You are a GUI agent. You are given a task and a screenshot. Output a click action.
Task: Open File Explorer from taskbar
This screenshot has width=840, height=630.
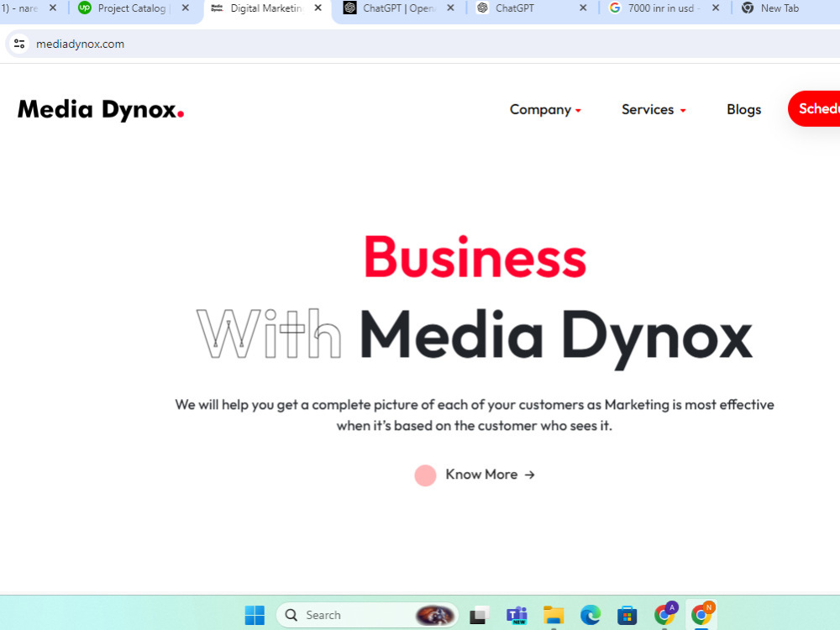pyautogui.click(x=554, y=615)
